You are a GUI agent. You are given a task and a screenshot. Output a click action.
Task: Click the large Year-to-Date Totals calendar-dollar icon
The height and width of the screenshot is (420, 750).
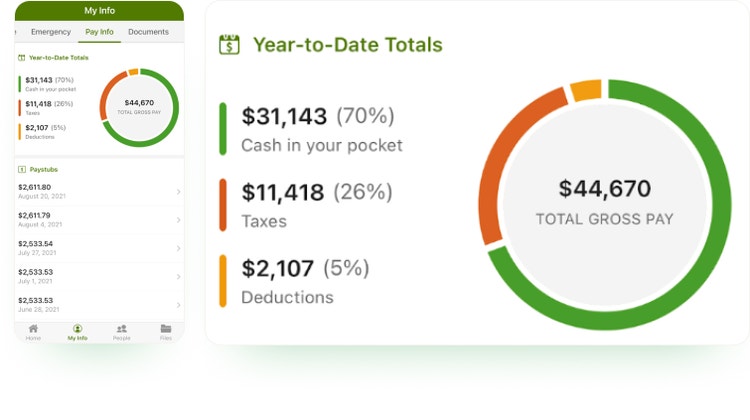(231, 44)
